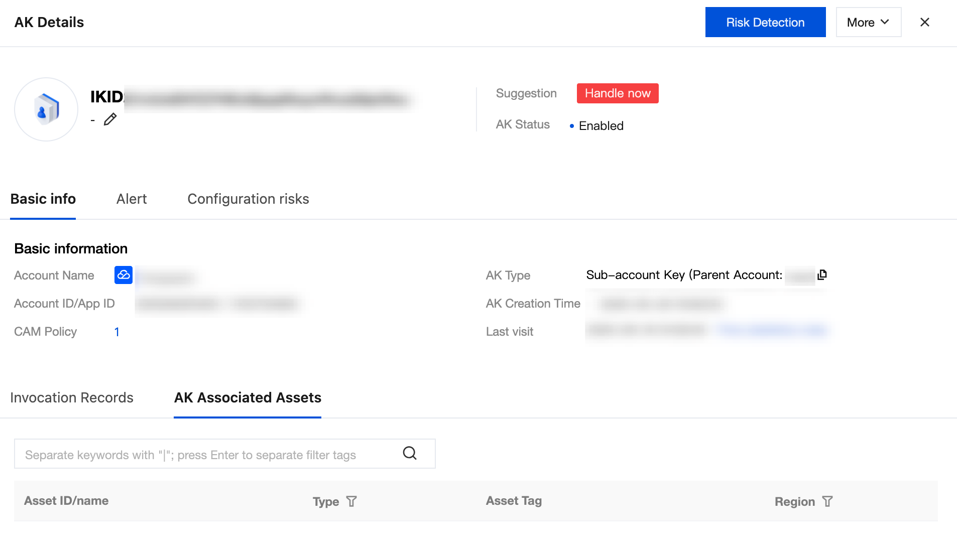Open the Configuration risks tab
The width and height of the screenshot is (957, 560).
[248, 199]
